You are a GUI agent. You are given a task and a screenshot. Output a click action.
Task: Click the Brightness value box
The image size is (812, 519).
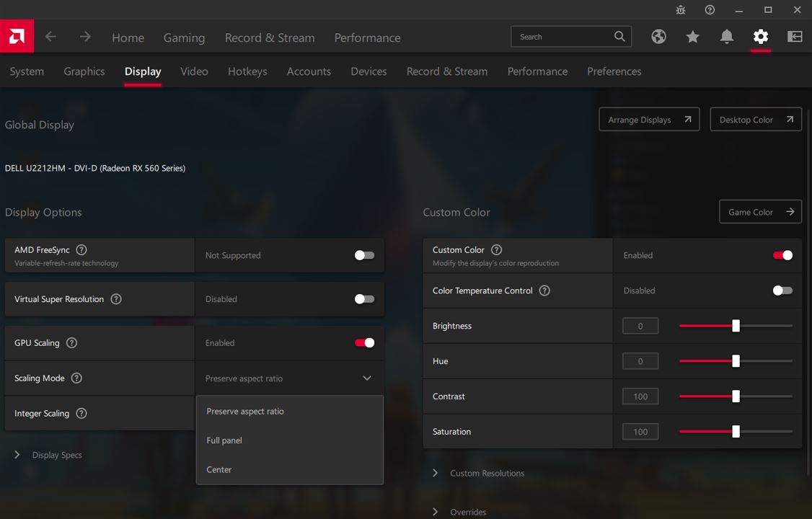[640, 326]
